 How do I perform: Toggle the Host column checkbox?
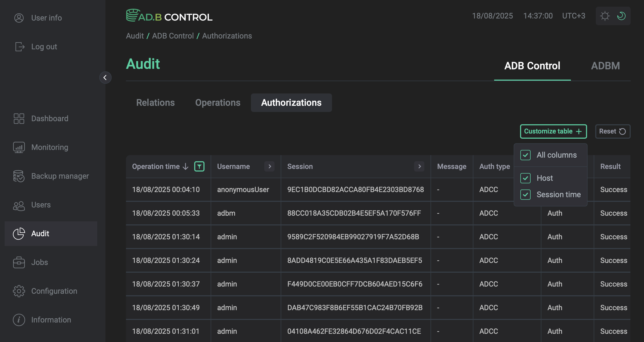[x=525, y=178]
